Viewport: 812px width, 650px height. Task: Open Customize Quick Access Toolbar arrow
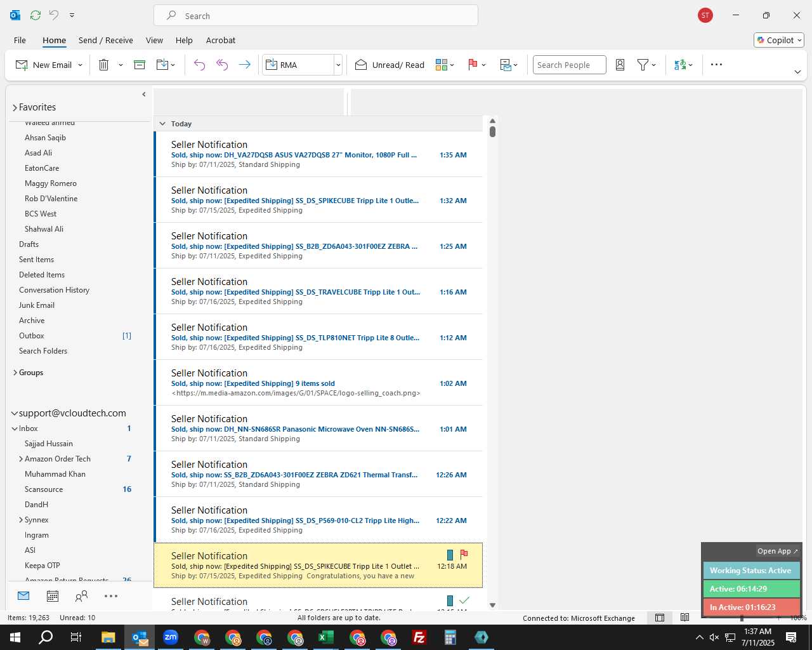tap(72, 15)
